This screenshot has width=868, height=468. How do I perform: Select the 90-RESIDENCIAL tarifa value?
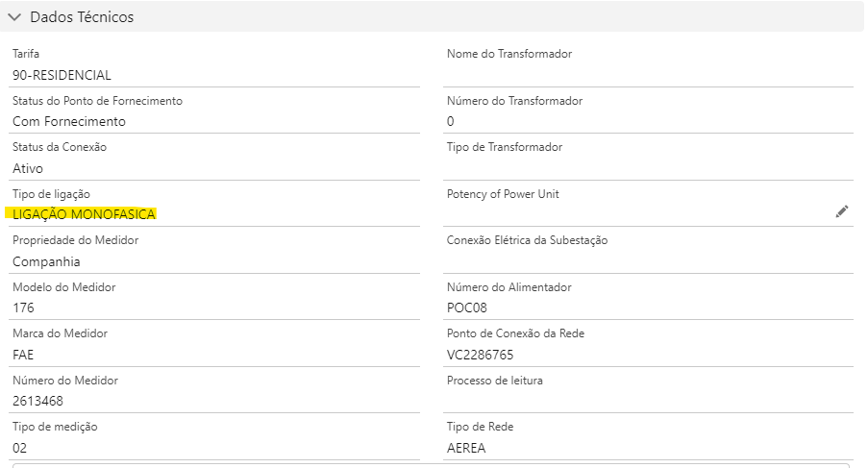click(62, 75)
